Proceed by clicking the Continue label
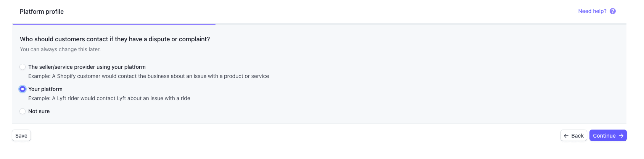The width and height of the screenshot is (644, 159). click(x=604, y=136)
